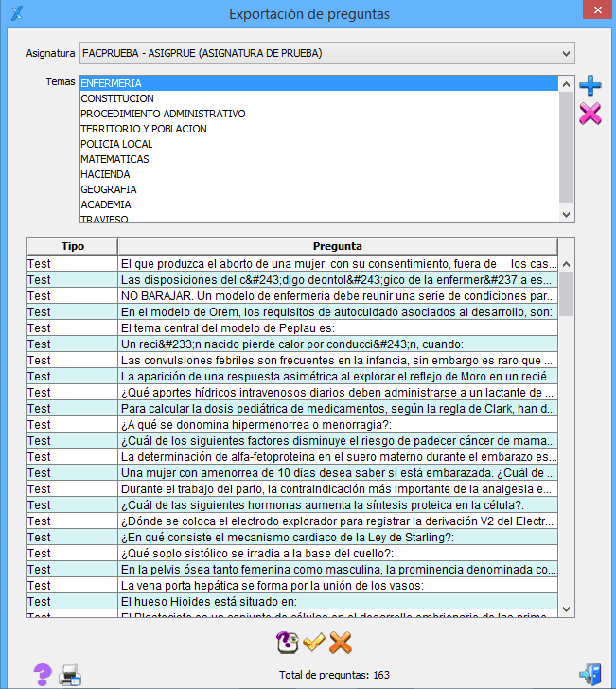This screenshot has height=689, width=616.
Task: Click the Pregunta column header
Action: pos(338,246)
